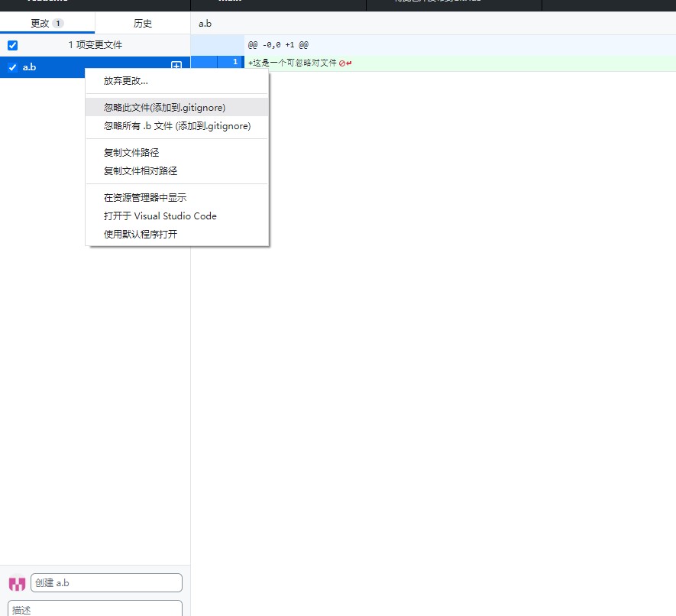Screen dimensions: 676x616
Task: Select 复制文件相对路径 menu entry
Action: [x=141, y=171]
